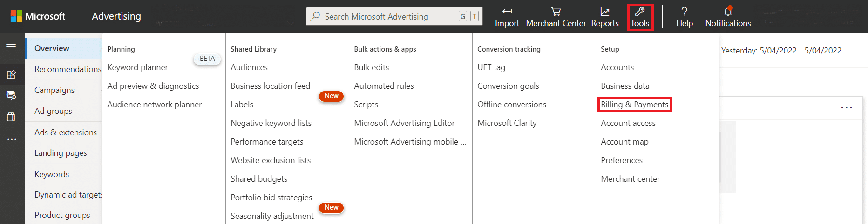Select Automated rules under Bulk actions
Screen dimensions: 868x224
point(384,86)
